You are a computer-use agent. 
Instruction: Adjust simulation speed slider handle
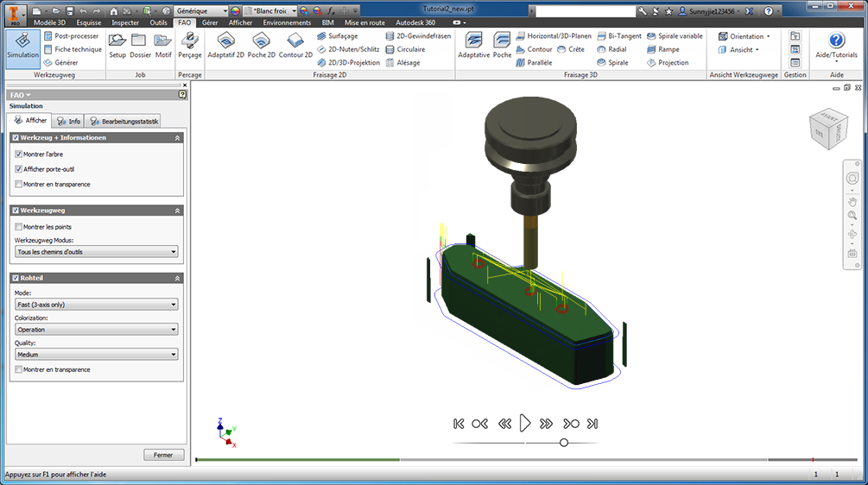pos(563,443)
